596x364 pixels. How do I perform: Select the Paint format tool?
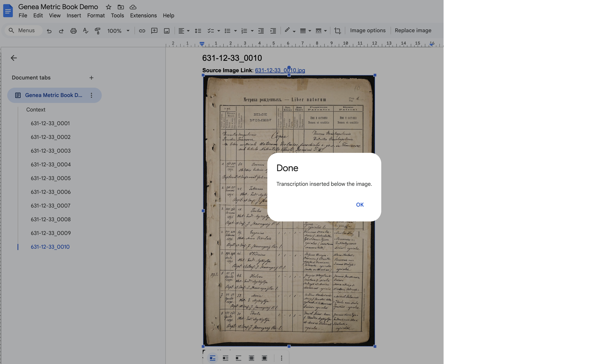pyautogui.click(x=98, y=30)
